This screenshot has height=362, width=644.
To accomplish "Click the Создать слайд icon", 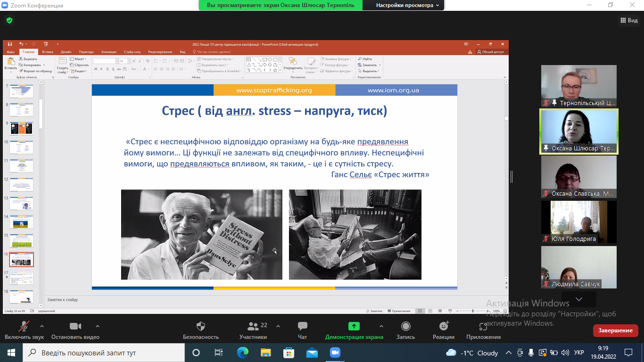I will coord(62,62).
